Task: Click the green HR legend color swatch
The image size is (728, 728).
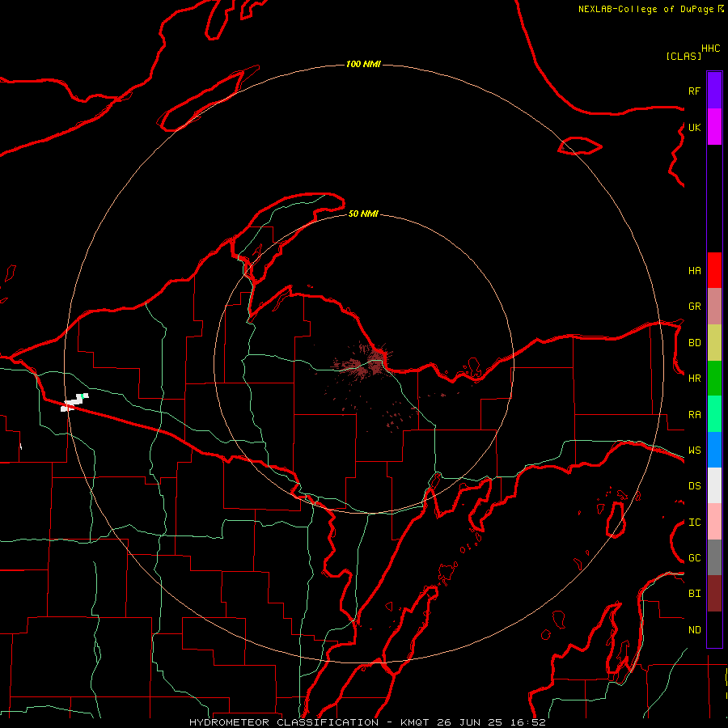Action: click(x=714, y=379)
